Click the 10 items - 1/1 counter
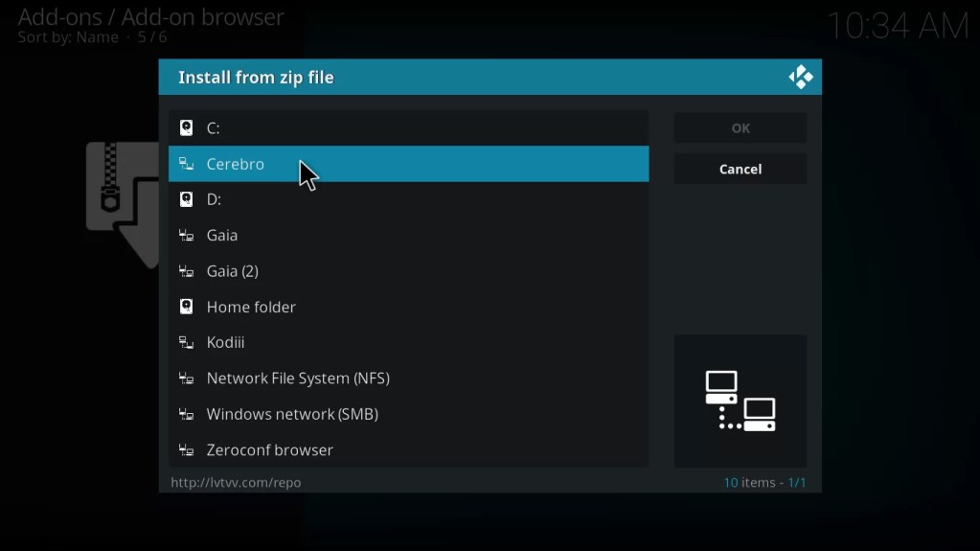Viewport: 980px width, 551px height. click(x=765, y=482)
